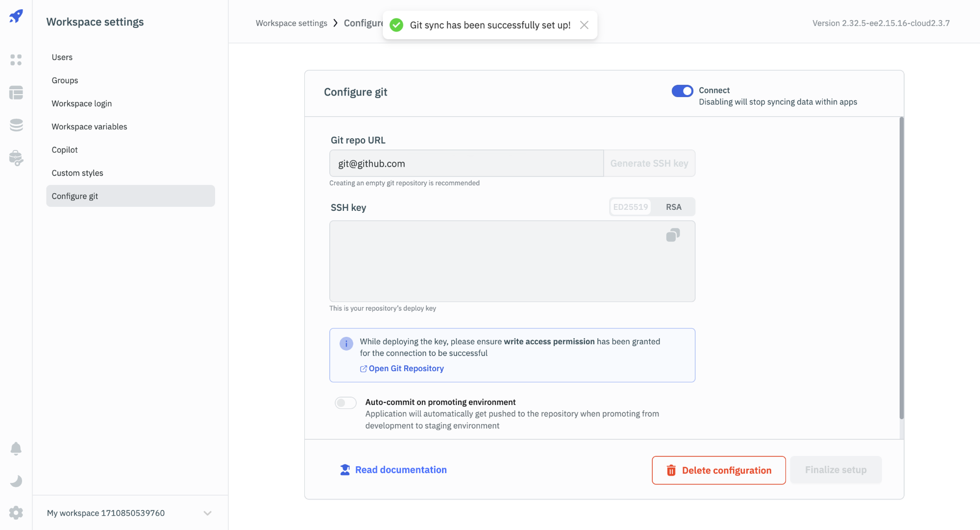Viewport: 980px width, 530px height.
Task: Open the workflows briefcase icon
Action: [x=16, y=158]
